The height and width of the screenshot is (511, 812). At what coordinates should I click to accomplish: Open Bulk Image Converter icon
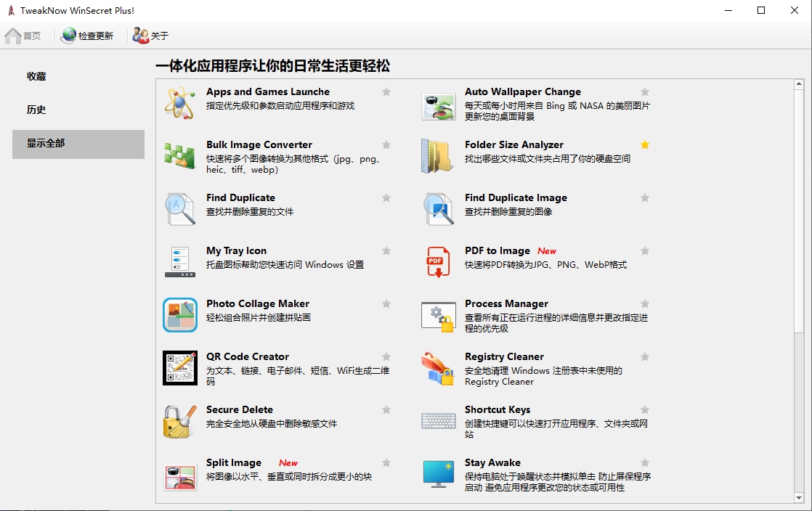pyautogui.click(x=179, y=156)
